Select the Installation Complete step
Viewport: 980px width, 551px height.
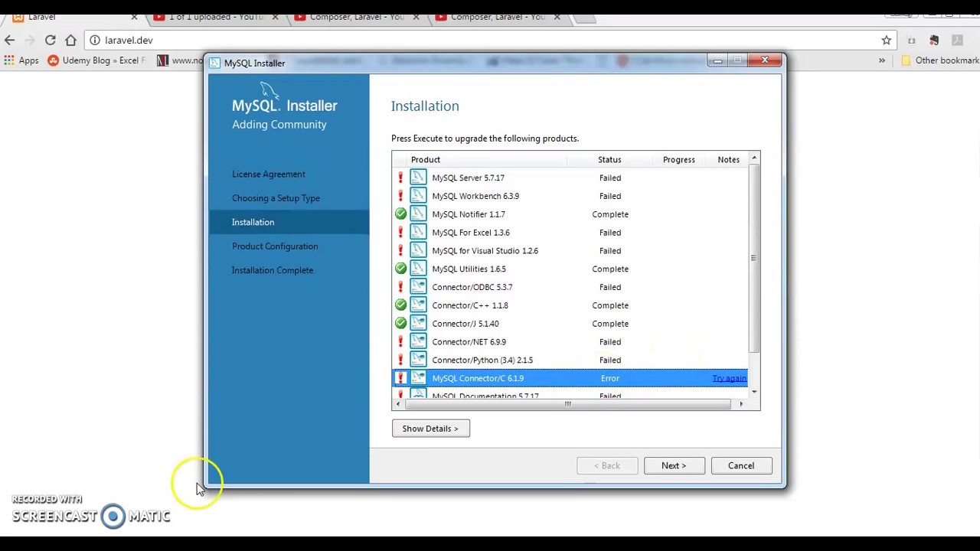273,270
